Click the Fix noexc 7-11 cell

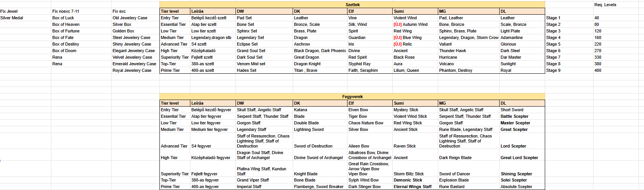click(x=66, y=11)
